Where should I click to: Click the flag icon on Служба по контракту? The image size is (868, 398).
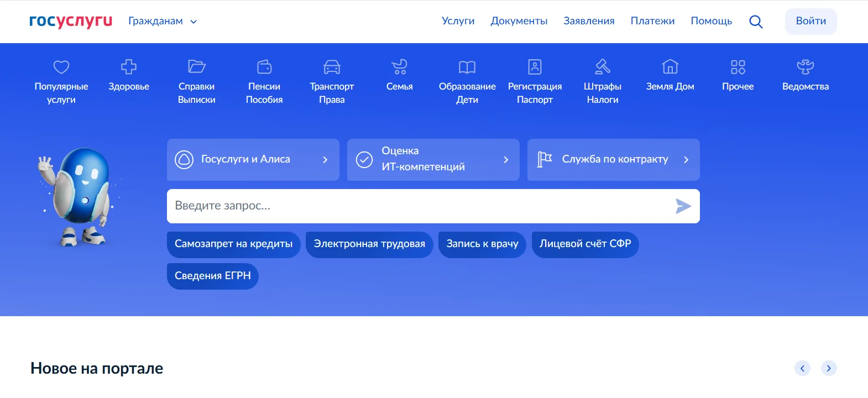click(x=545, y=159)
